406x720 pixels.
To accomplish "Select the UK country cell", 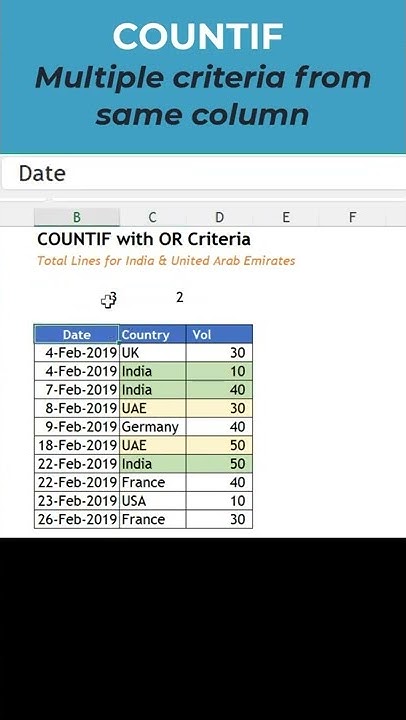I will [152, 353].
